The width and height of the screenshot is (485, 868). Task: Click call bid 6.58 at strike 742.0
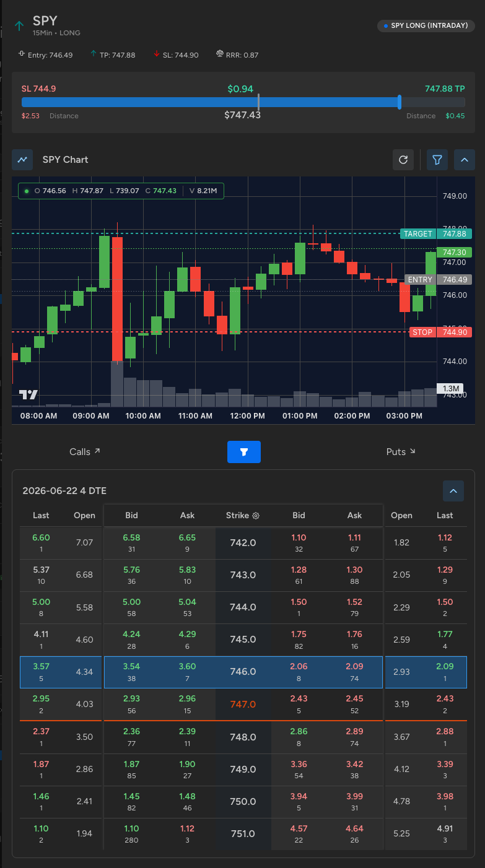click(131, 537)
